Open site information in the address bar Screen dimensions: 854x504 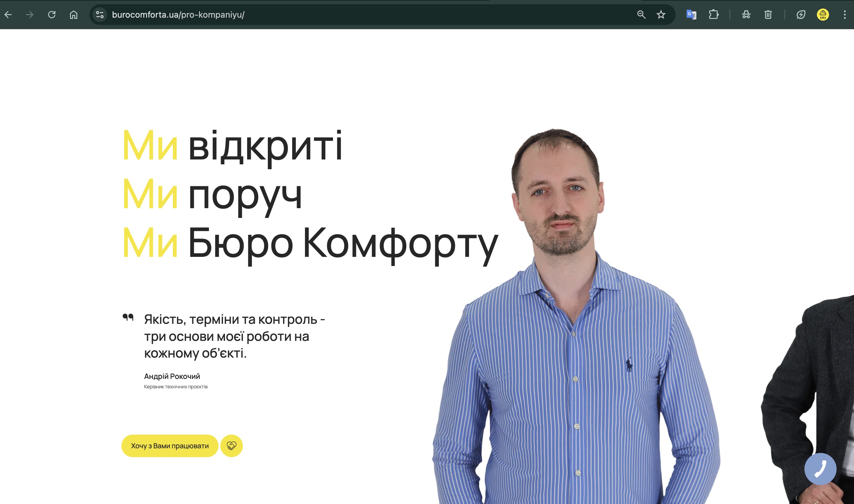100,15
